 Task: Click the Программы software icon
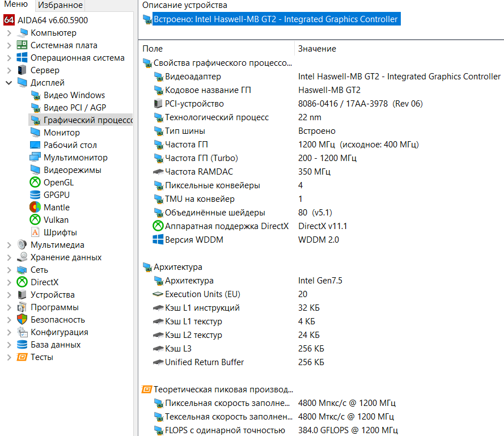coord(22,307)
